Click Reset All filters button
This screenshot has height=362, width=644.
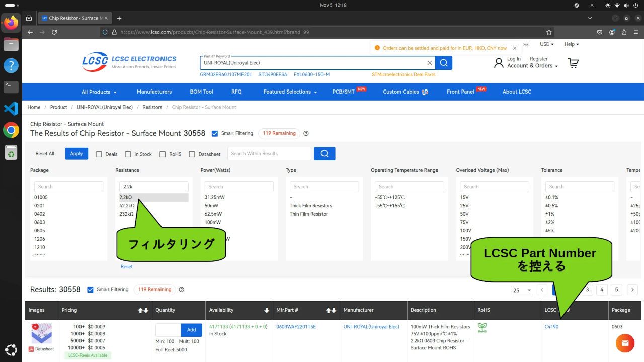(x=45, y=154)
